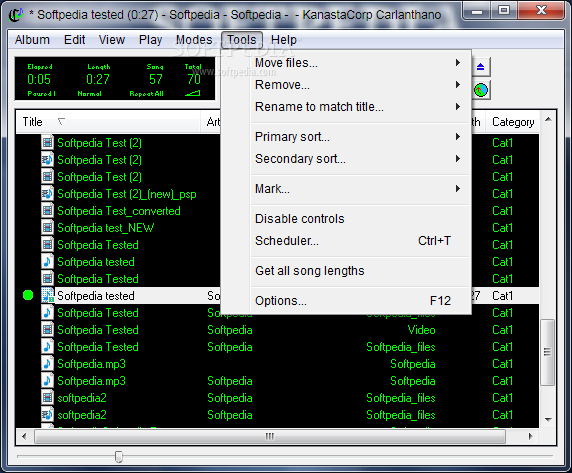Click the Title column header

(x=108, y=122)
